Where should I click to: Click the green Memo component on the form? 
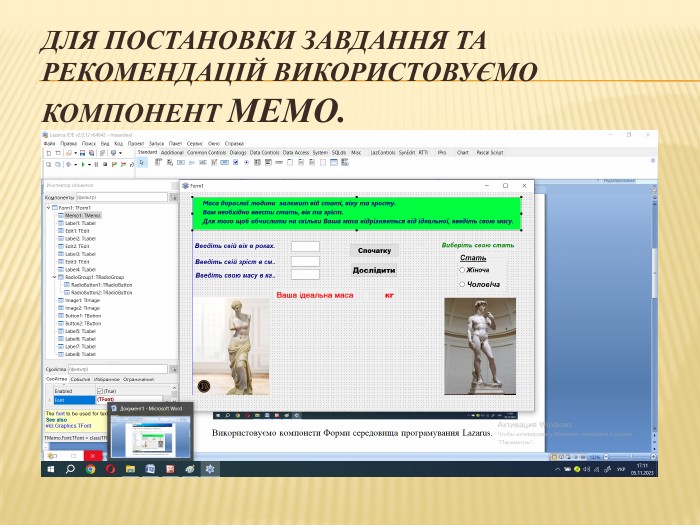tap(357, 214)
